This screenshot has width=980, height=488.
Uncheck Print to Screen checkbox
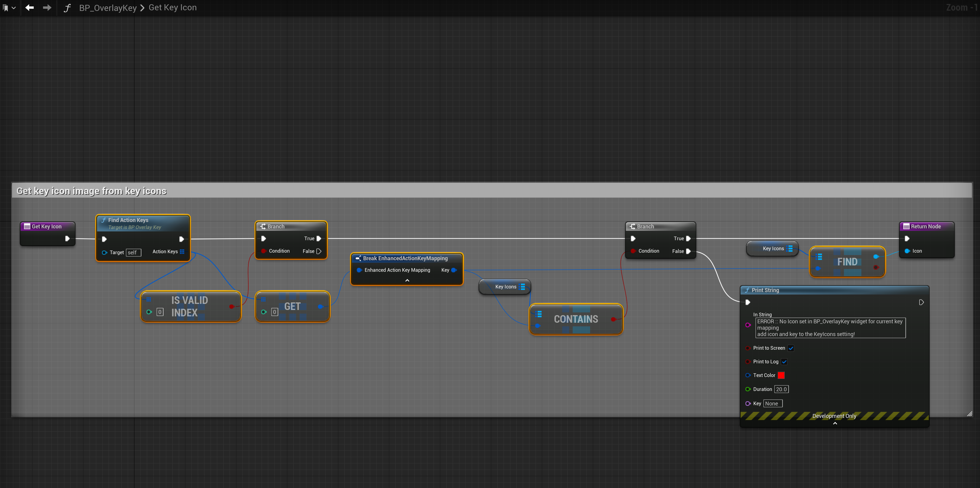(791, 348)
